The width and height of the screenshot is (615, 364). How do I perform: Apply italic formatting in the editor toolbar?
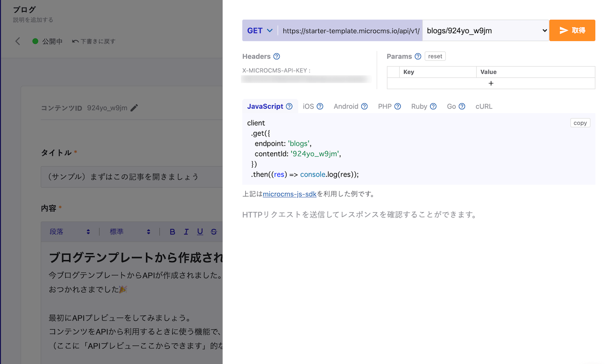186,232
